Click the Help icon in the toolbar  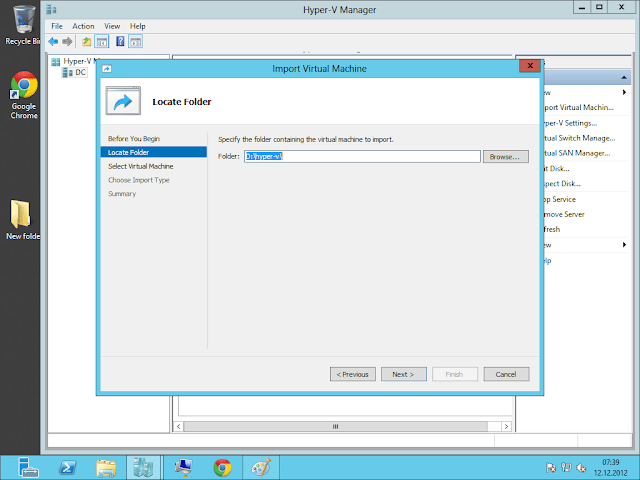pos(120,42)
